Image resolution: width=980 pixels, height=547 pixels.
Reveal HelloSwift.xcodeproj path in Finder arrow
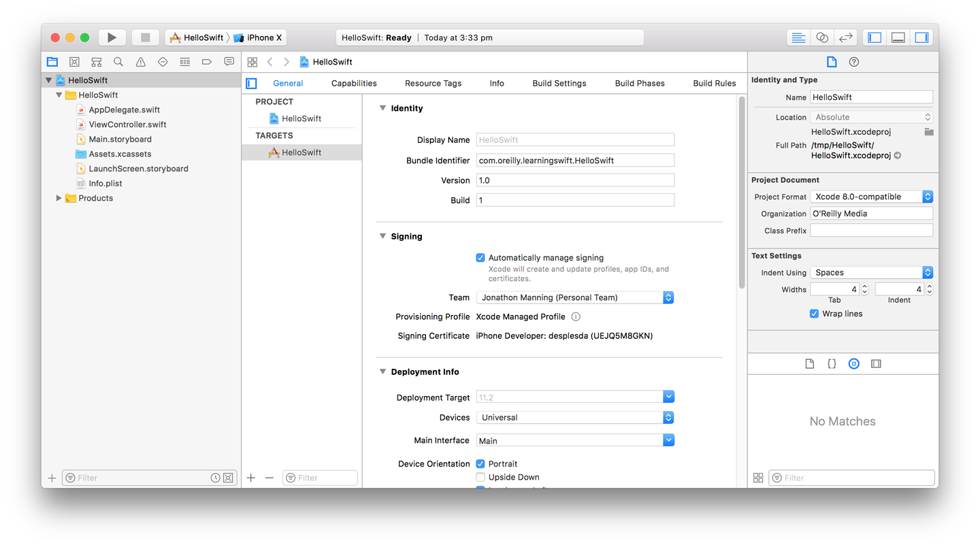pos(898,156)
